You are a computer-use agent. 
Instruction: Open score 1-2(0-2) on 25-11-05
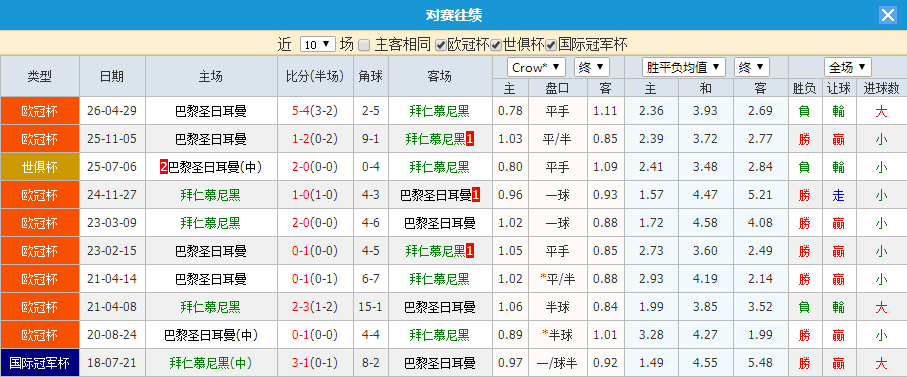click(x=315, y=139)
